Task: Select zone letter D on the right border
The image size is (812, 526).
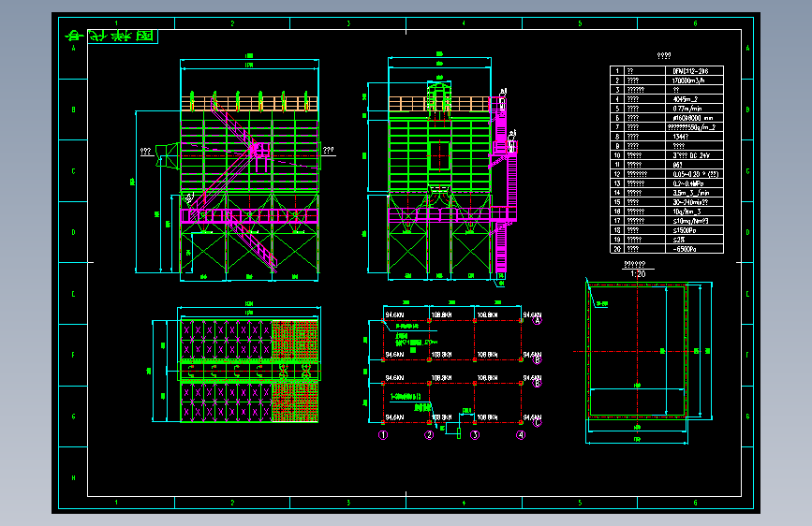Action: point(747,232)
